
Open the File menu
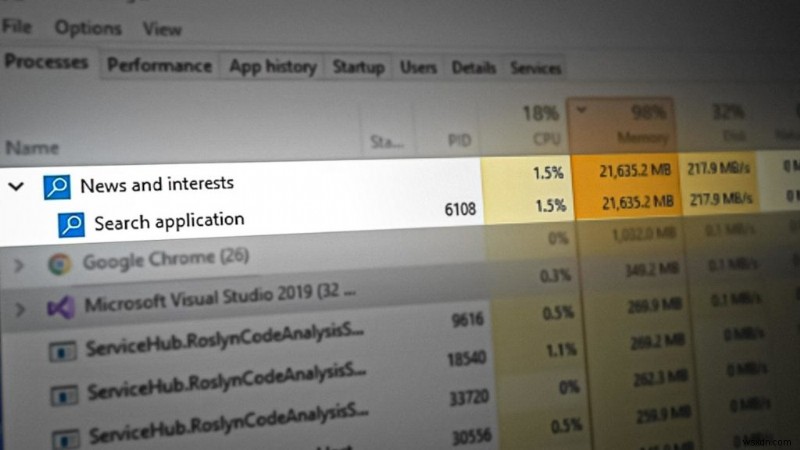[x=16, y=26]
